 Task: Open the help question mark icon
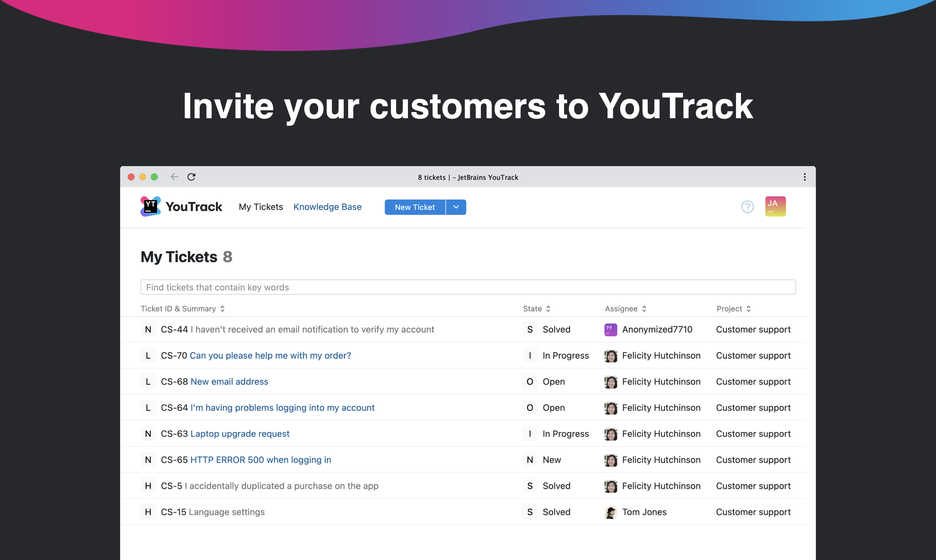click(x=747, y=207)
